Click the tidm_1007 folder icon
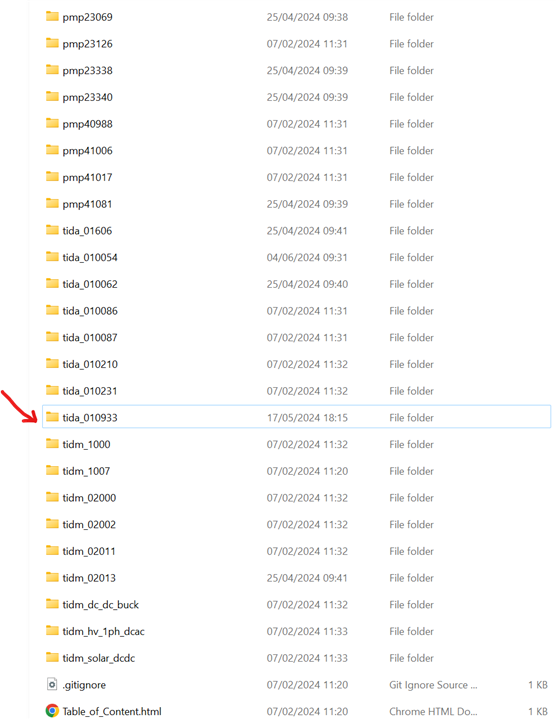The image size is (556, 720). click(52, 471)
